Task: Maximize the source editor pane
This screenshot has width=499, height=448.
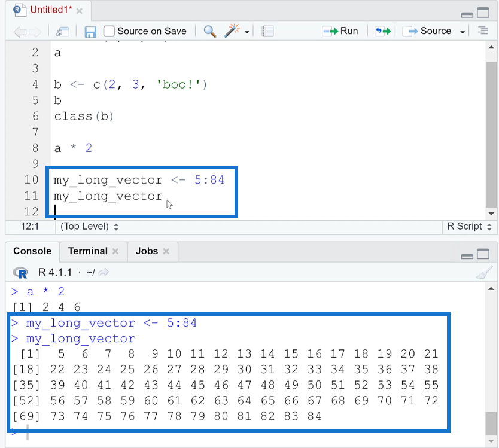Action: click(x=483, y=13)
